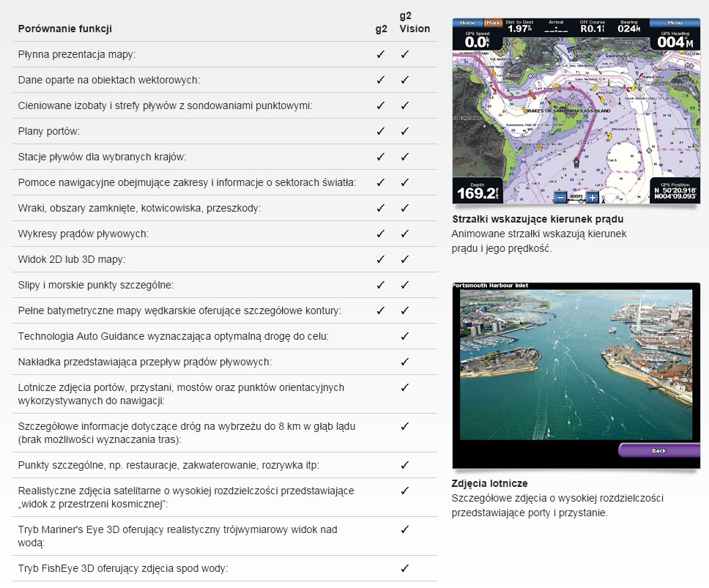Click the GPS Heading 004 readout

(x=674, y=40)
